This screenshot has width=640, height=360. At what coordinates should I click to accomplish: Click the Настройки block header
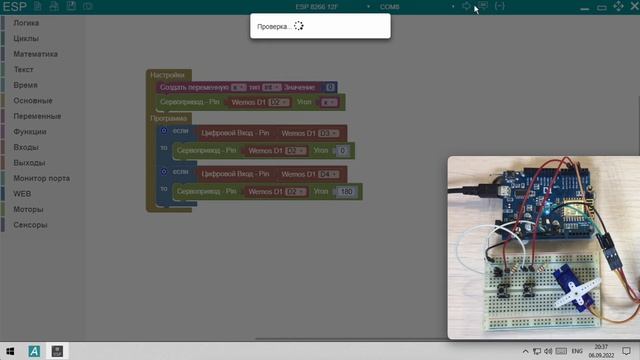[x=167, y=75]
